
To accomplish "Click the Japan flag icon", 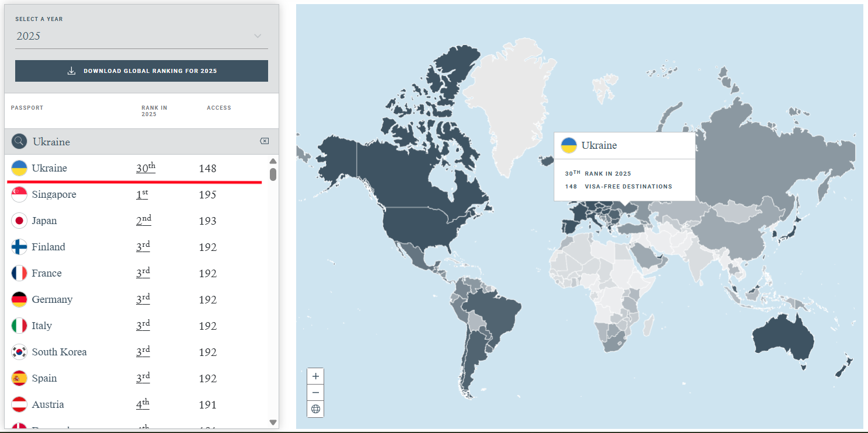I will [x=19, y=221].
